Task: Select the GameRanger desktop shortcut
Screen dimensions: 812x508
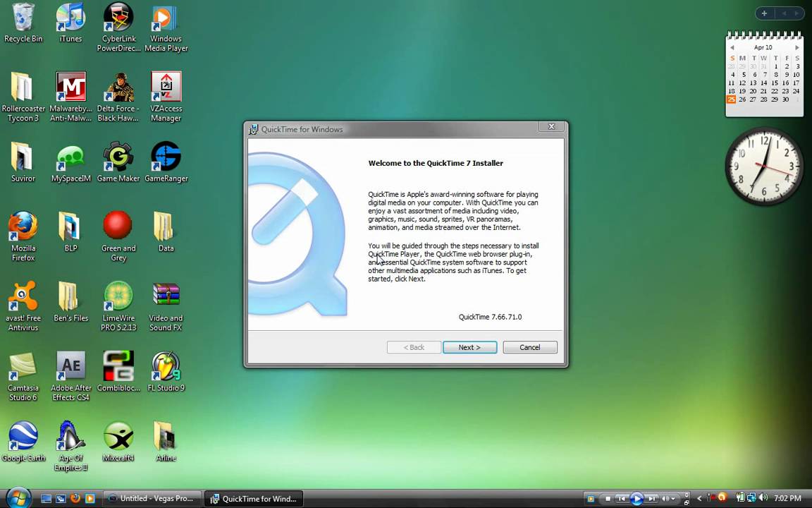Action: click(166, 163)
